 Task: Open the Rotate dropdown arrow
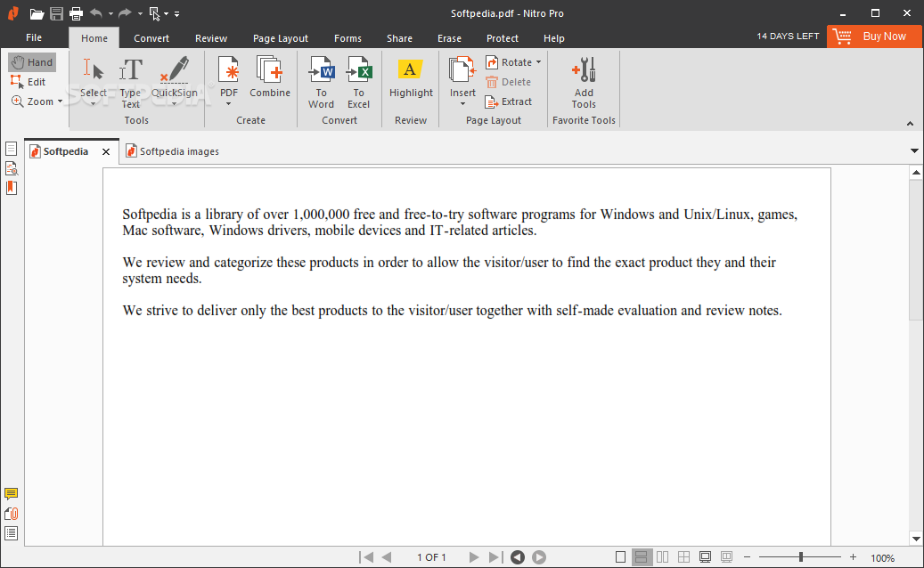tap(539, 62)
